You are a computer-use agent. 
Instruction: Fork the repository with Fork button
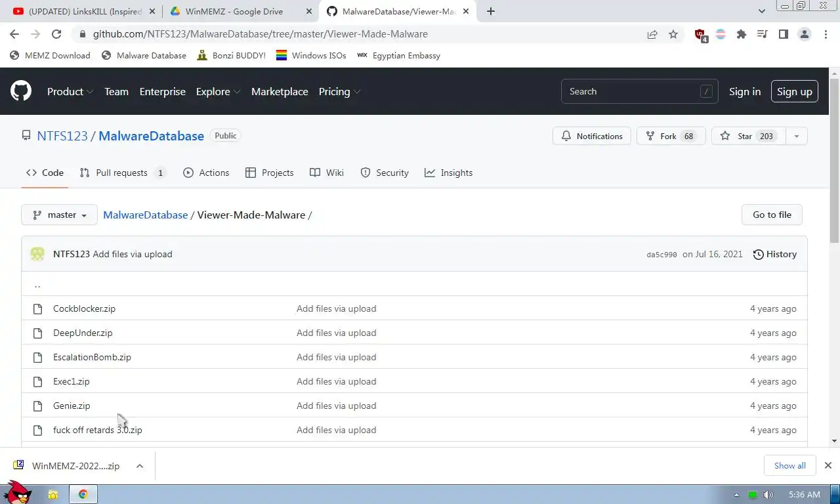point(671,136)
